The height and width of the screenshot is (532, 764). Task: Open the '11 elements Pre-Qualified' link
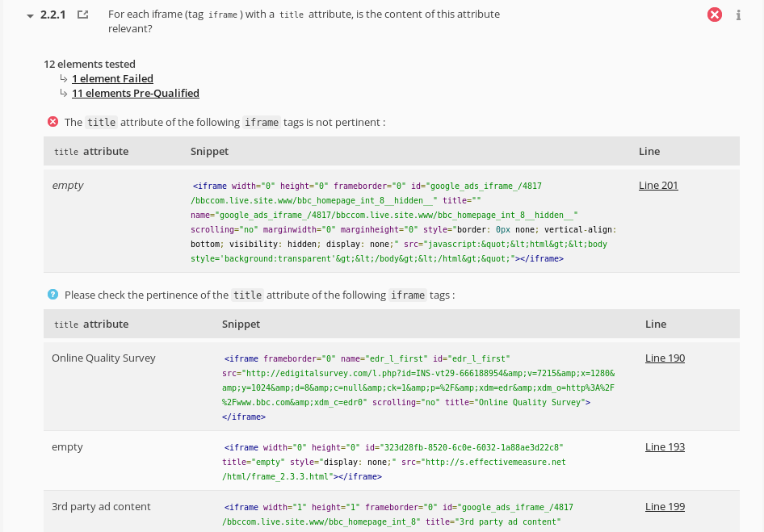coord(135,93)
